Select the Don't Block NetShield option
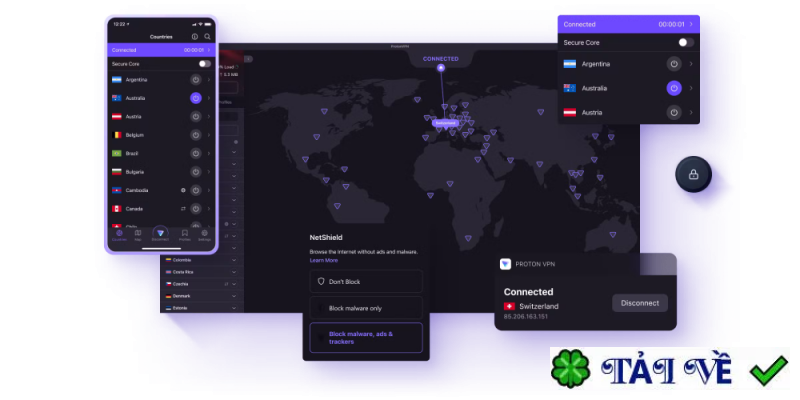Image resolution: width=800 pixels, height=400 pixels. coord(366,282)
